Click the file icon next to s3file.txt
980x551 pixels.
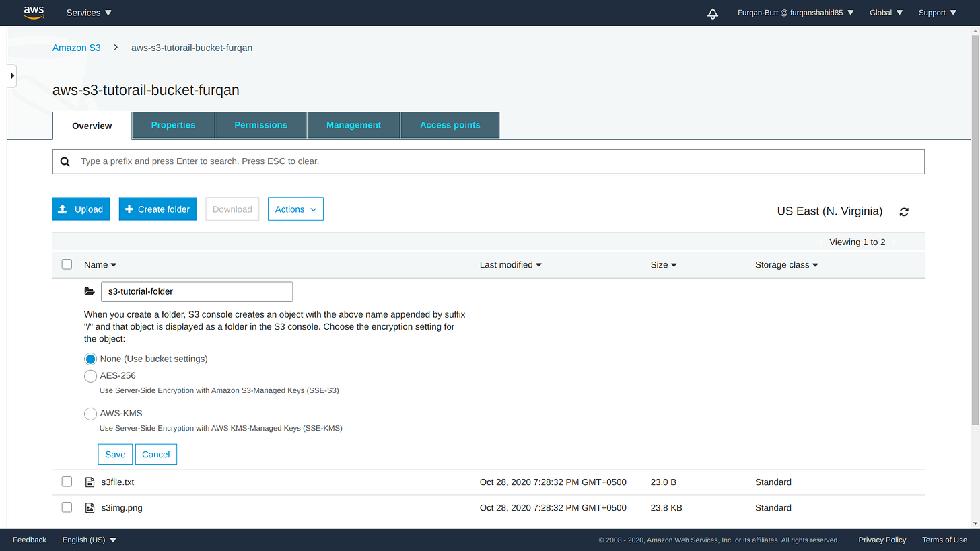90,482
